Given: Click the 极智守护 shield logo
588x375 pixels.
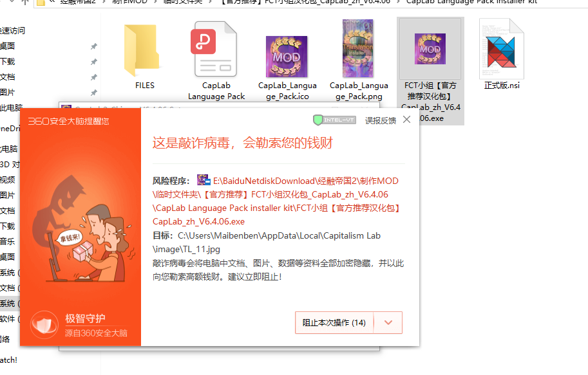Looking at the screenshot, I should coord(44,324).
